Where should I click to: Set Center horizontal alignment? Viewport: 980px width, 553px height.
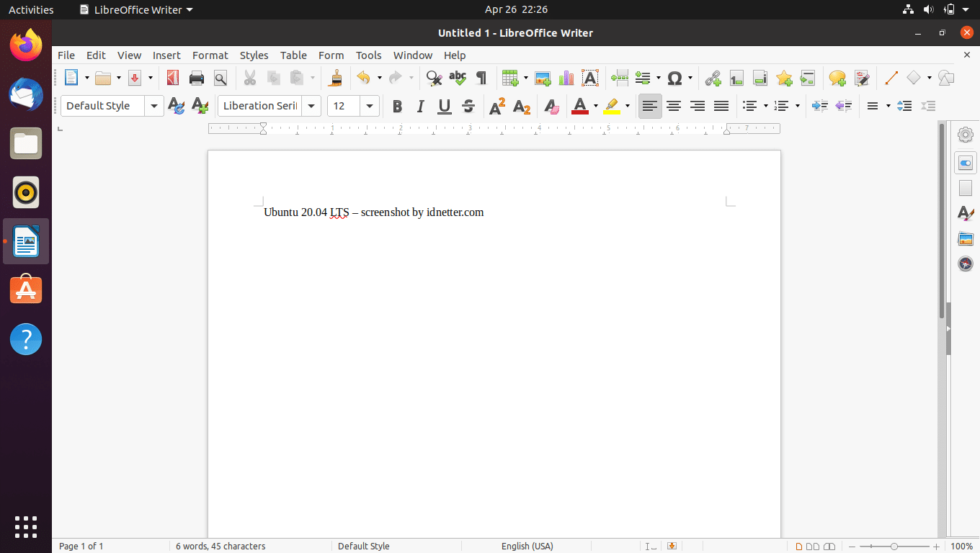pos(674,106)
